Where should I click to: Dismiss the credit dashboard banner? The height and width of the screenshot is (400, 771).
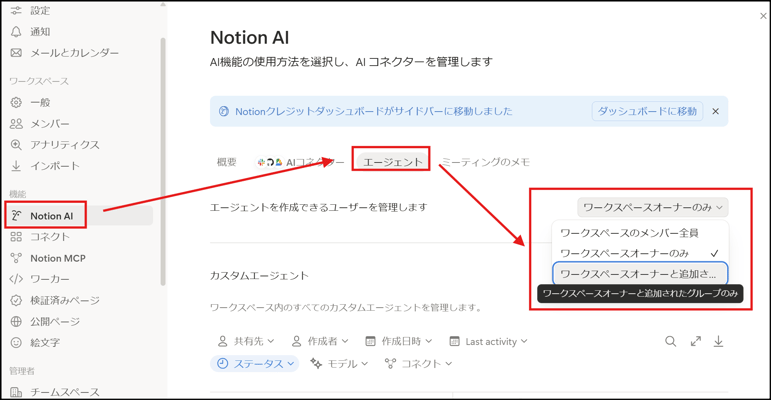[x=715, y=111]
